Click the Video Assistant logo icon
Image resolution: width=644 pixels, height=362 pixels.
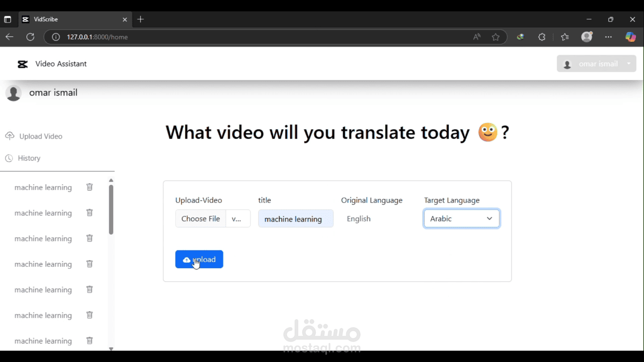23,64
